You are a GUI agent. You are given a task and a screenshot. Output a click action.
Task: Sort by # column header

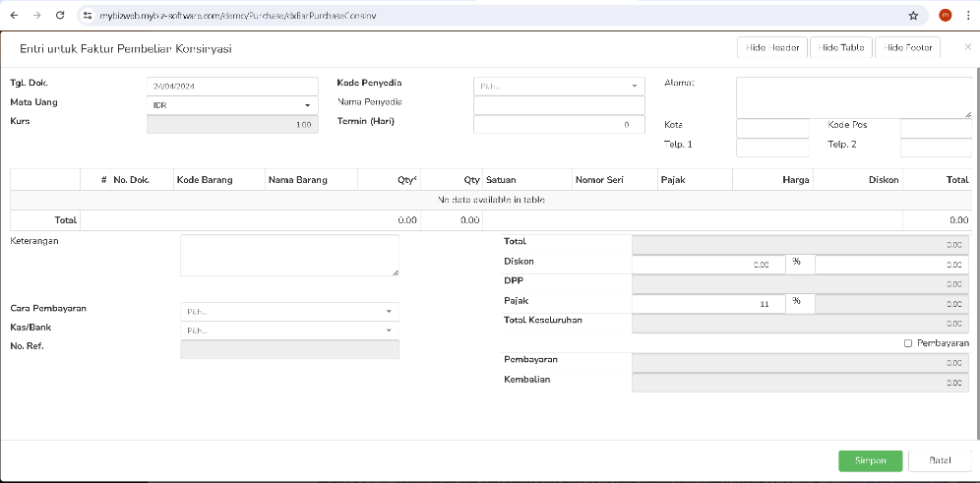pyautogui.click(x=95, y=180)
